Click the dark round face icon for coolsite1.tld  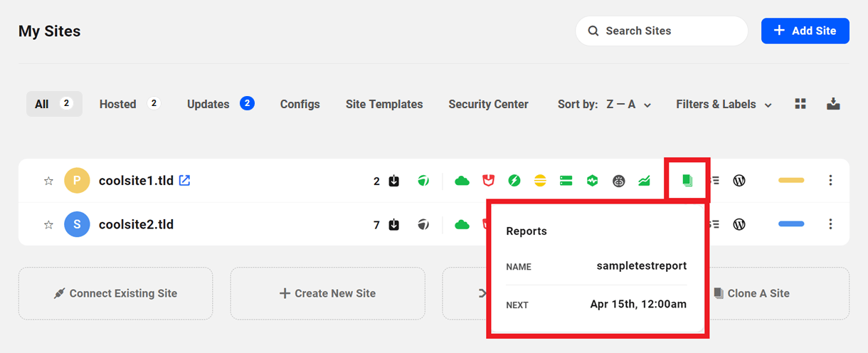(x=618, y=181)
